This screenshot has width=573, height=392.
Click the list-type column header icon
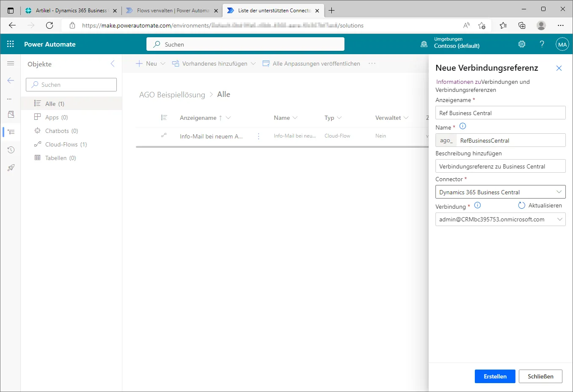coord(164,118)
